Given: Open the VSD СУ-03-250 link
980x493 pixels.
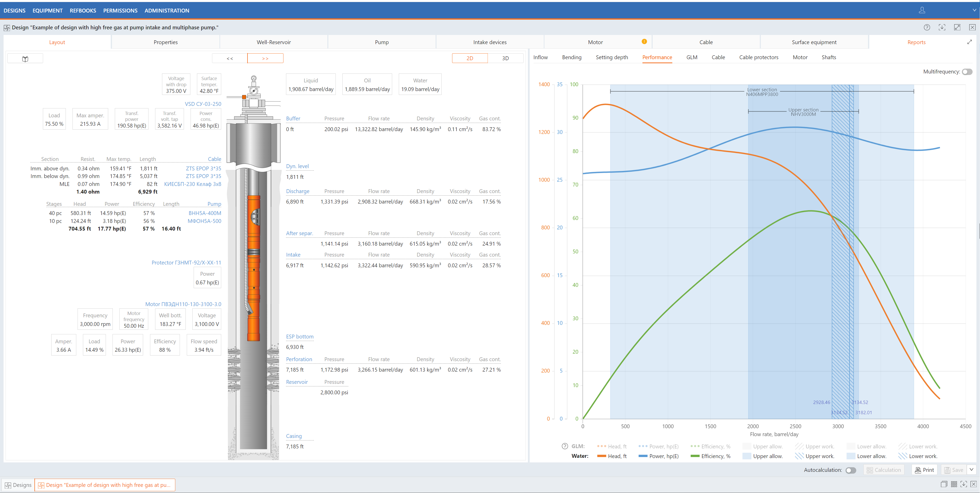Looking at the screenshot, I should click(x=203, y=104).
